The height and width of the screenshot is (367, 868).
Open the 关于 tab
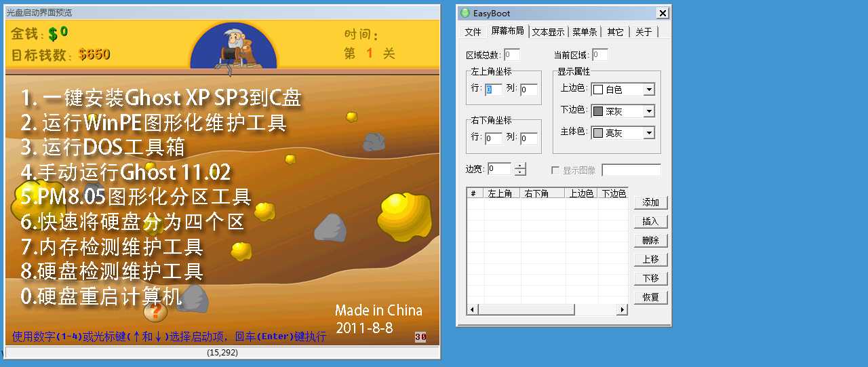pos(644,32)
